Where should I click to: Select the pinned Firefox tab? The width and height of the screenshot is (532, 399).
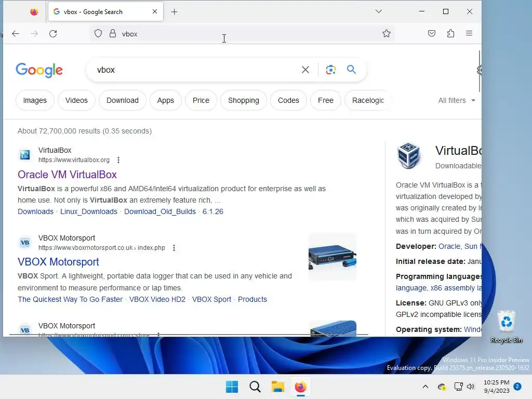(x=34, y=12)
